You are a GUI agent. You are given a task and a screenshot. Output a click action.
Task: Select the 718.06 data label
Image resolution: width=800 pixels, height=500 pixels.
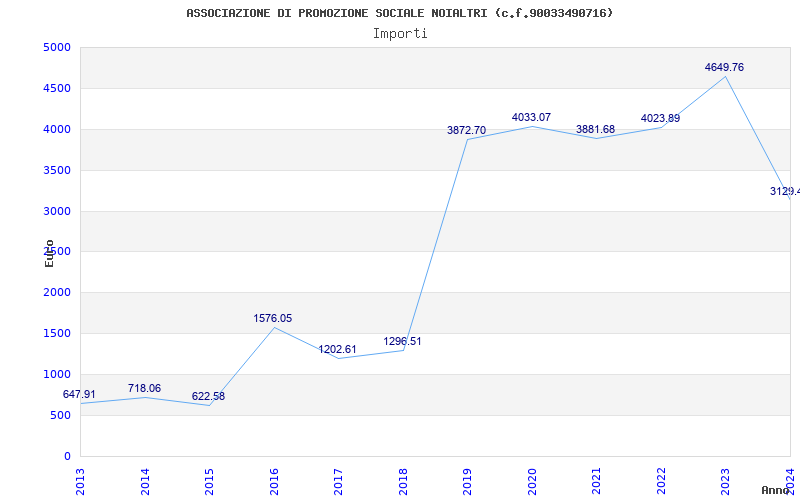(144, 388)
